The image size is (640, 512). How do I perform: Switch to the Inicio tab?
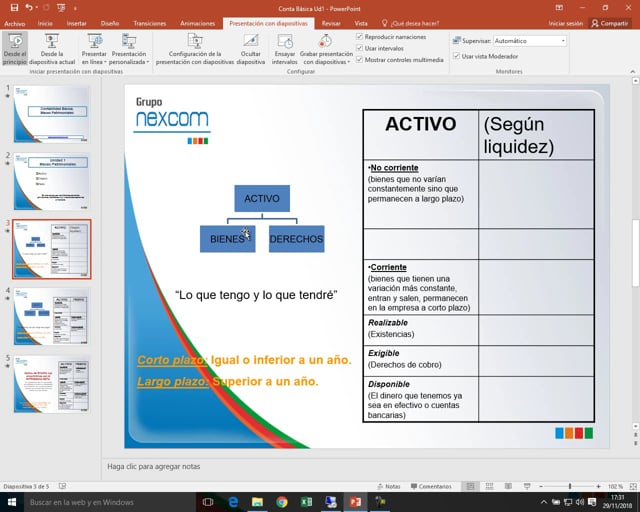click(45, 23)
